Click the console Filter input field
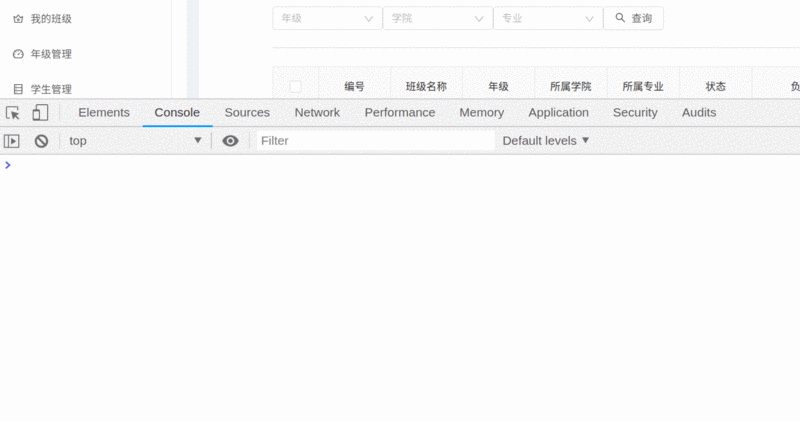800x422 pixels. pyautogui.click(x=375, y=141)
